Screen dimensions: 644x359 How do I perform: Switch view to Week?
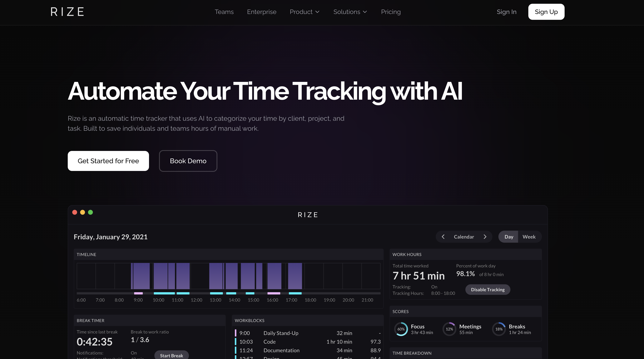pos(529,236)
